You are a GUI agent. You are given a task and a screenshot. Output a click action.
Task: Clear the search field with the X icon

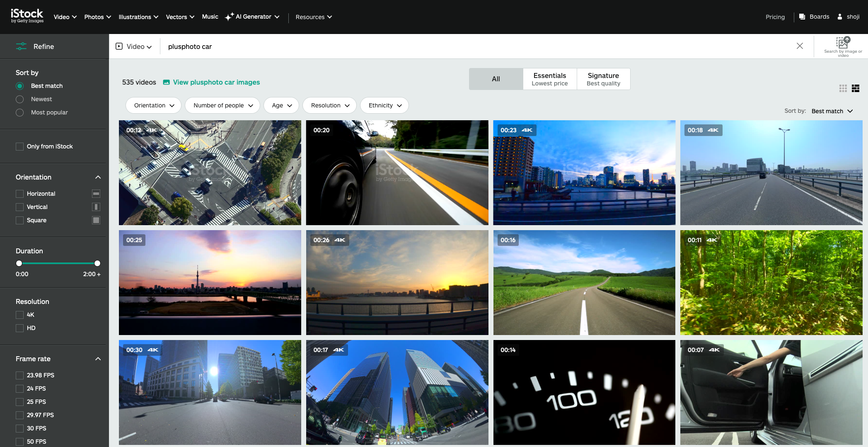[800, 46]
